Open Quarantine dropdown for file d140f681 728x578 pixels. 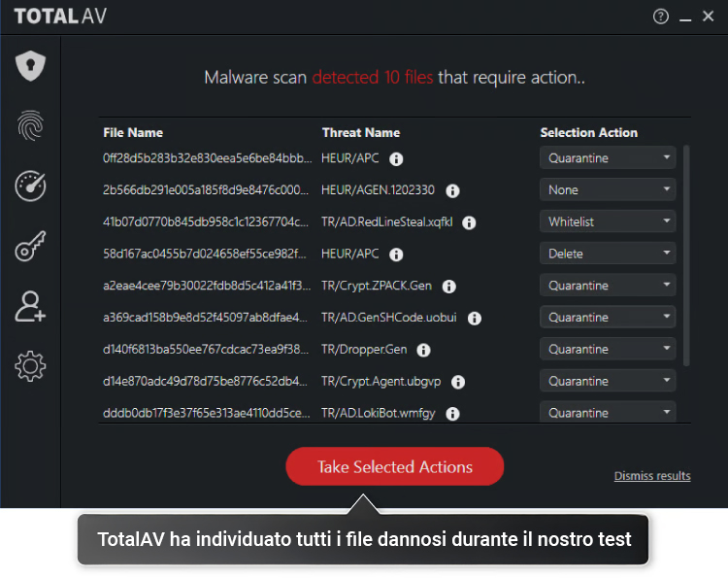tap(608, 349)
